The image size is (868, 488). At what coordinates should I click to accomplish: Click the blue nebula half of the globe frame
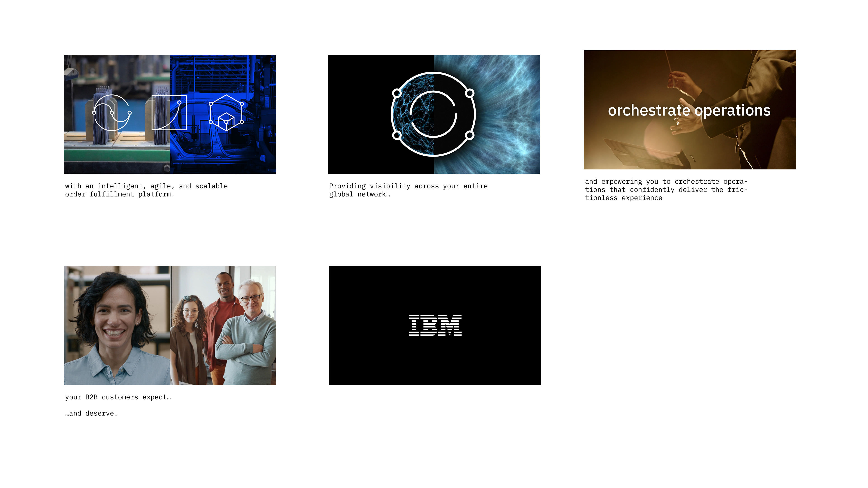505,115
